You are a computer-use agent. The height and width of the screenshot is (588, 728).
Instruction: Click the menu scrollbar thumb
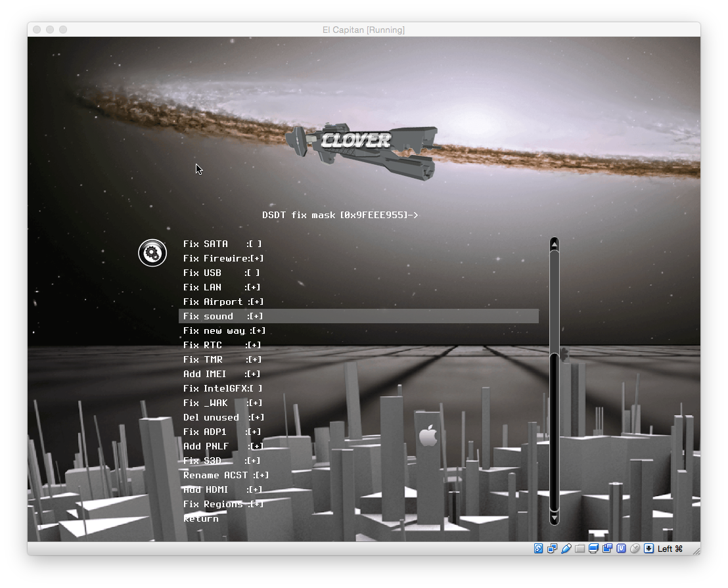(555, 432)
